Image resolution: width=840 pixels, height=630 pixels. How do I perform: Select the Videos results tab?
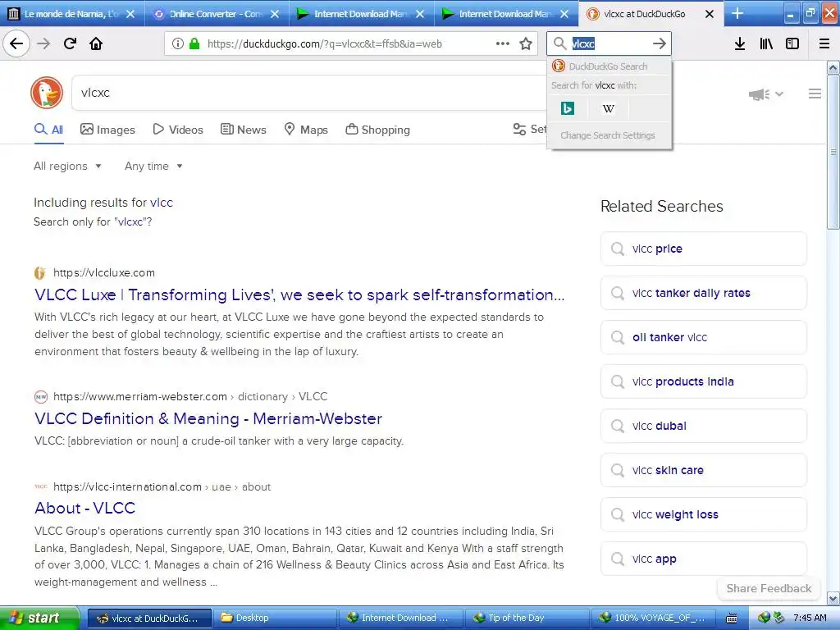178,130
